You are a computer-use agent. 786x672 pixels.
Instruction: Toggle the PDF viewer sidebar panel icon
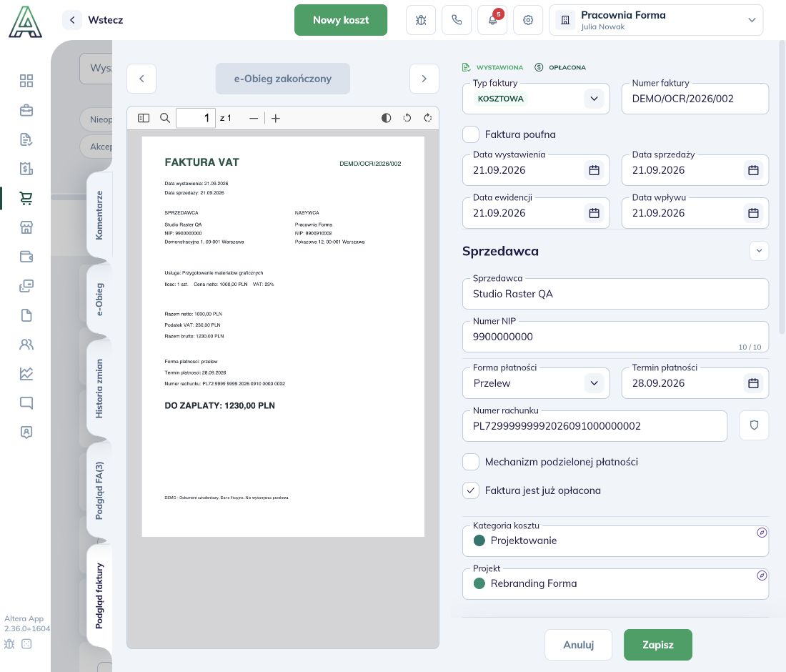144,118
